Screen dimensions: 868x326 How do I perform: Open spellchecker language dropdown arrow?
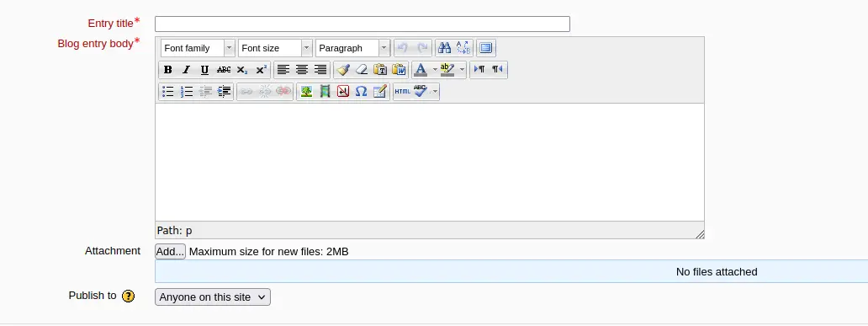[435, 92]
